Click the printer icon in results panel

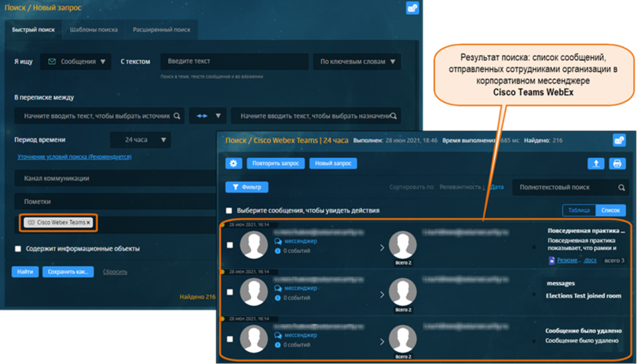[618, 163]
